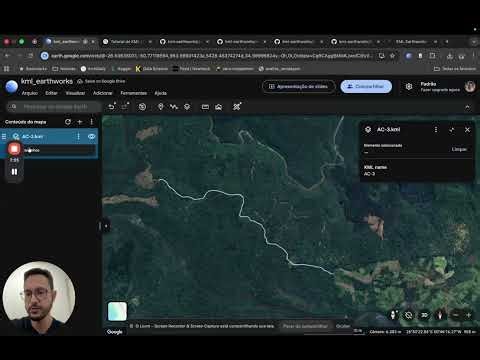
Task: Click the undo arrow icon
Action: coord(112,107)
